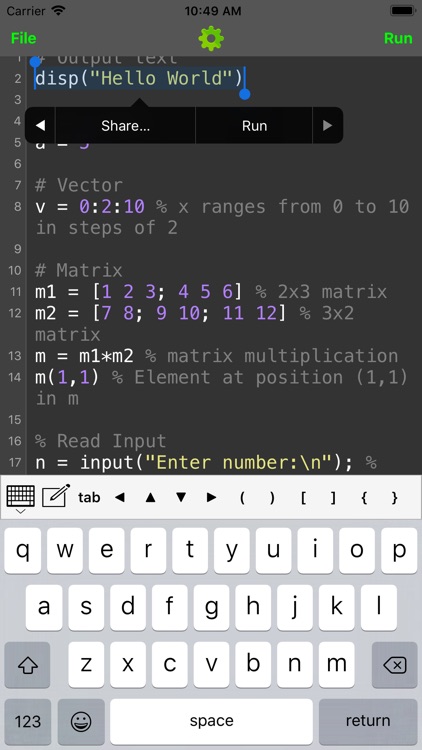Viewport: 422px width, 750px height.
Task: Choose Share... in the selection popup
Action: click(x=125, y=126)
